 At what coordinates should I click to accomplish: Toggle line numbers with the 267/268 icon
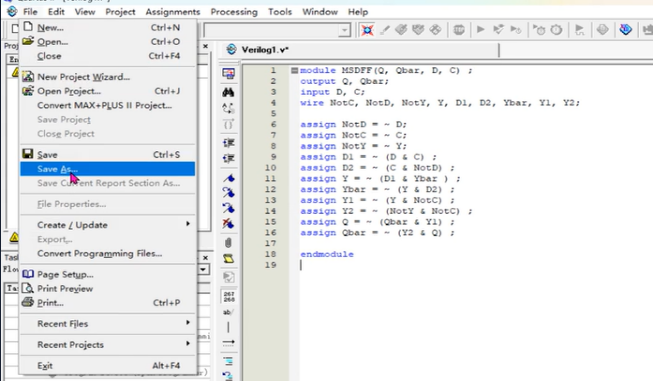(x=229, y=296)
